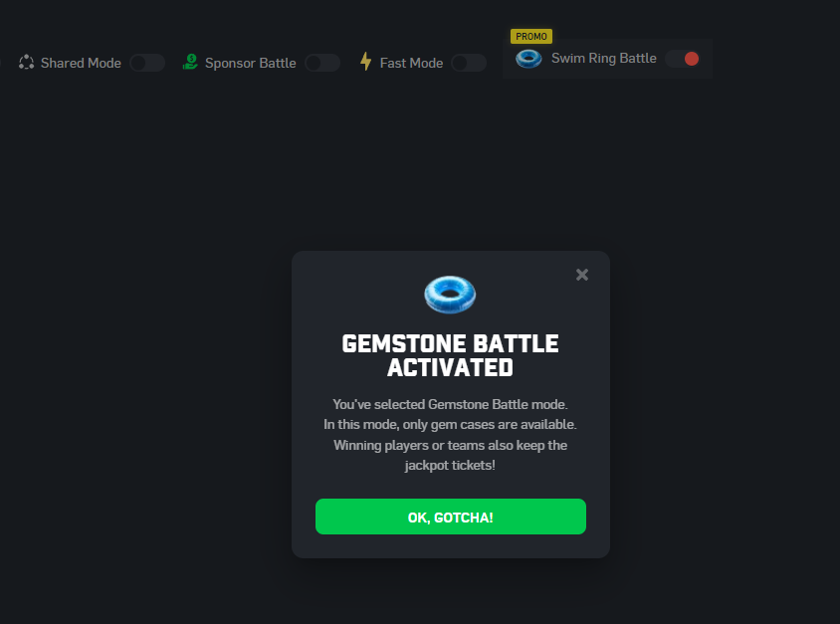The image size is (840, 624).
Task: Click the "You've selected Gemstone Battle mode" line
Action: [450, 404]
